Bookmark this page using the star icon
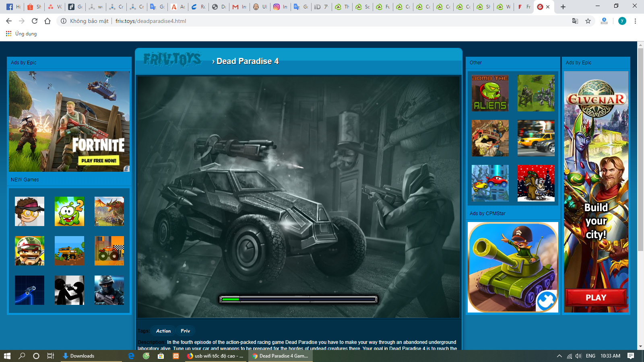 [588, 21]
